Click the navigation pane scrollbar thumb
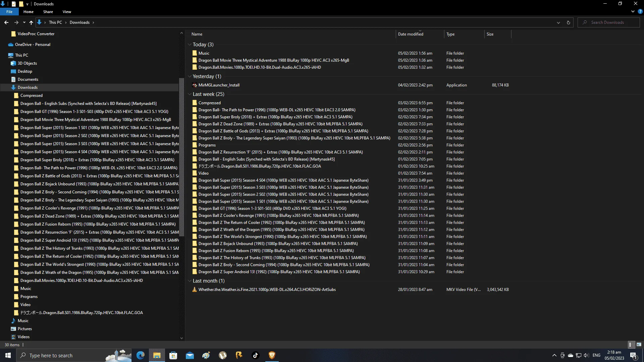The image size is (644, 362). click(x=181, y=158)
